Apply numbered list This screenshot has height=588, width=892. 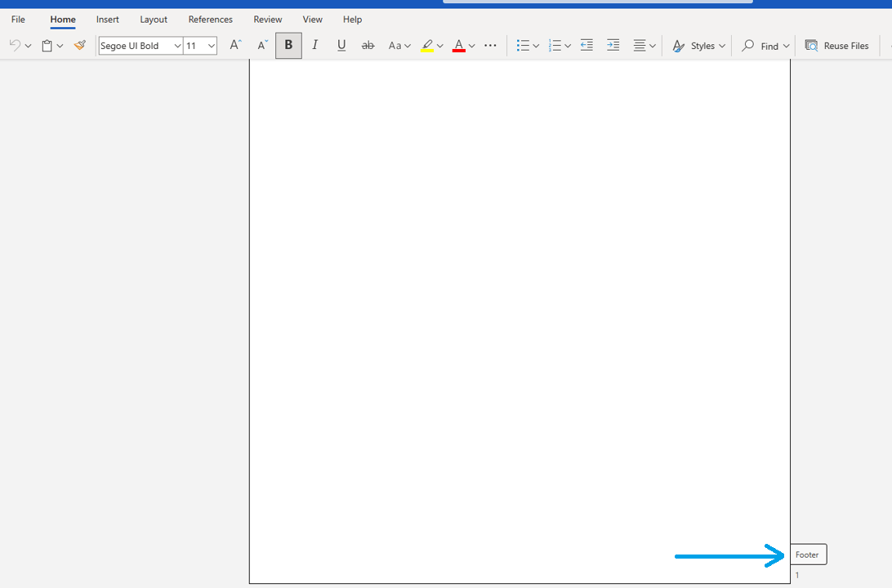coord(555,46)
